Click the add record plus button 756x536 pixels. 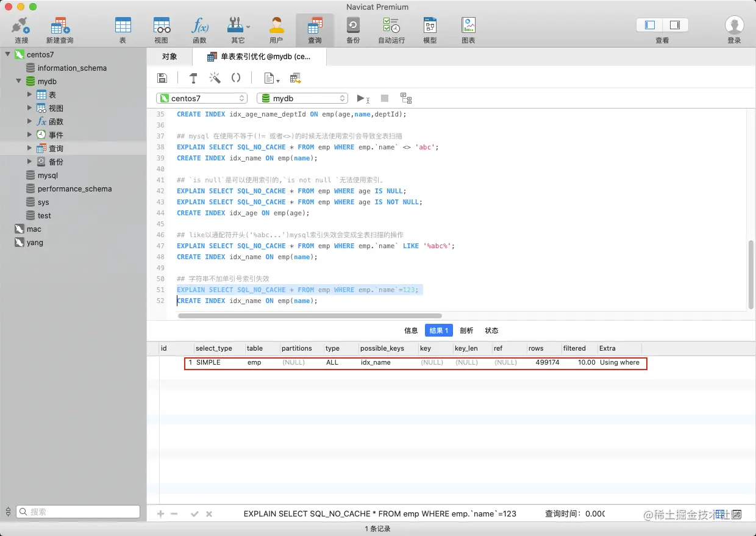click(161, 513)
